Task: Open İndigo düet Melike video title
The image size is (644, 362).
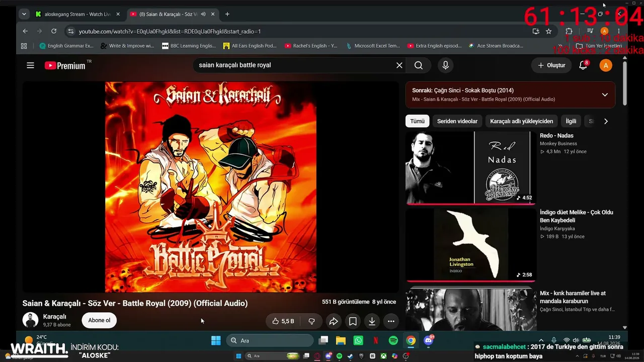Action: (x=577, y=216)
